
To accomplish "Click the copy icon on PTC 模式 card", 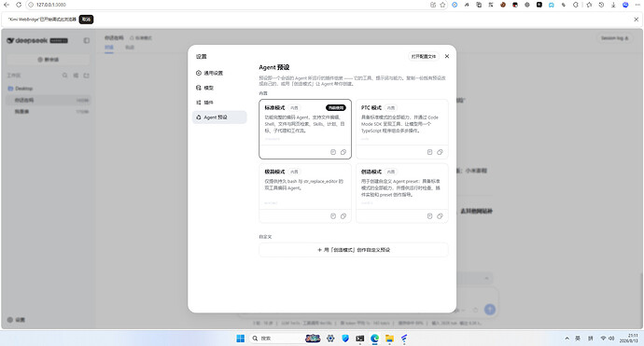I will click(440, 152).
